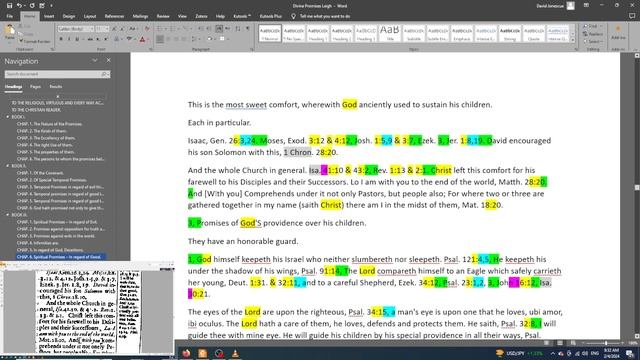640x360 pixels.
Task: Save the document from the quick access toolbar
Action: (x=9, y=6)
